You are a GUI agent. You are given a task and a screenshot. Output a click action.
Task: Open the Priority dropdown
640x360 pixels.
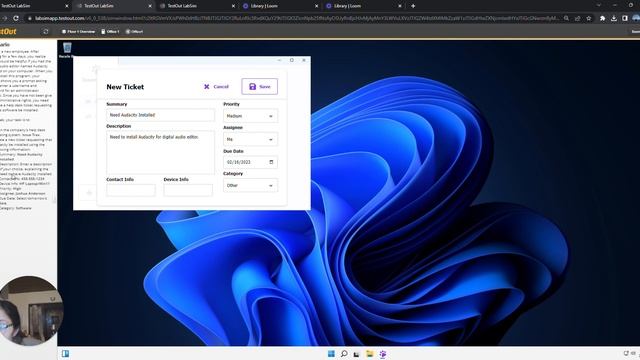pos(250,116)
